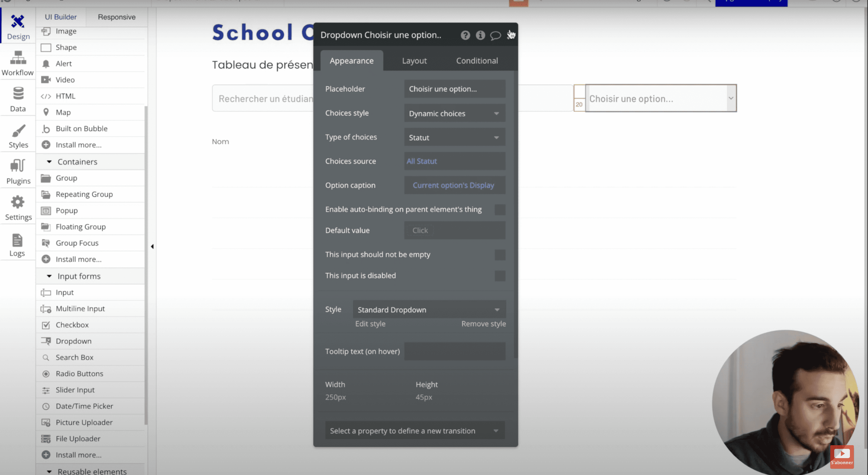Viewport: 868px width, 475px height.
Task: Open the Type of choices dropdown
Action: [x=454, y=137]
